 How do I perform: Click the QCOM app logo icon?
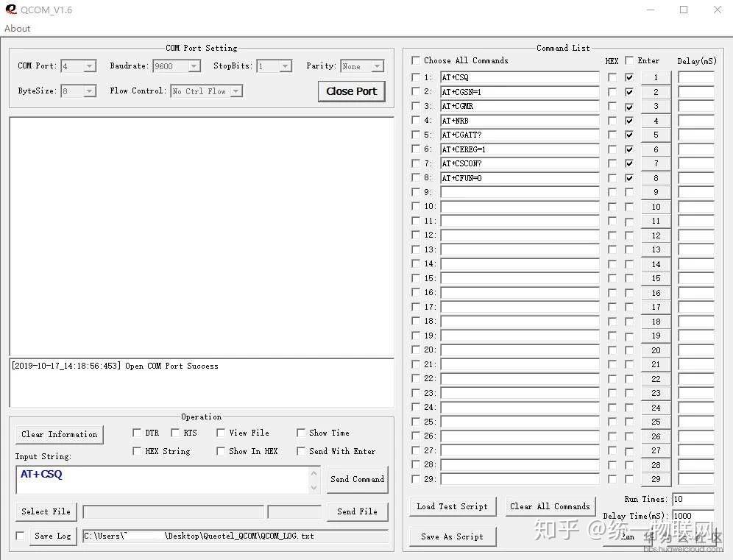(x=11, y=10)
